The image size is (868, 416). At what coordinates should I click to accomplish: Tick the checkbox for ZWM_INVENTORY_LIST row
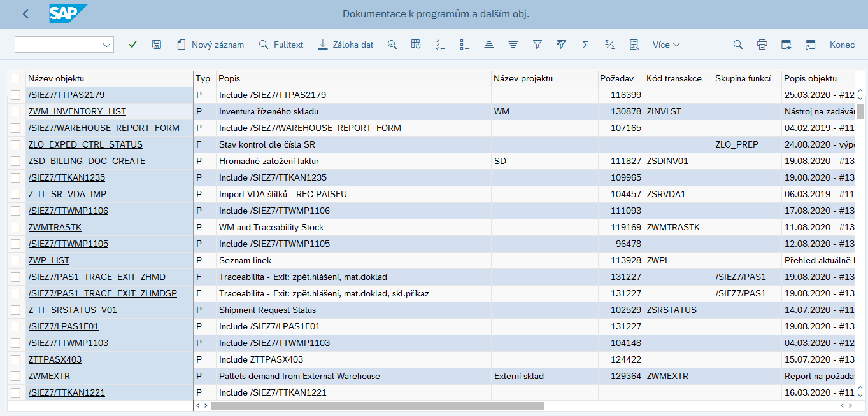(x=16, y=111)
